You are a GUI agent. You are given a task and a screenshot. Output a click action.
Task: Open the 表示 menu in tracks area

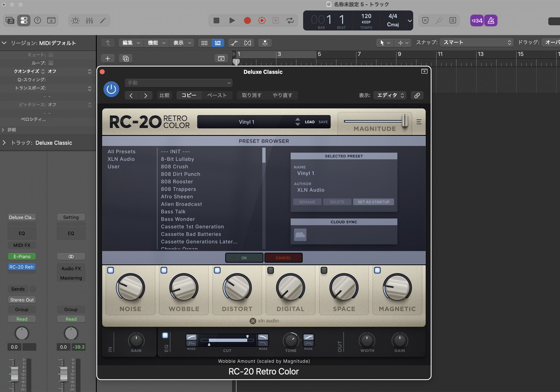pos(182,43)
